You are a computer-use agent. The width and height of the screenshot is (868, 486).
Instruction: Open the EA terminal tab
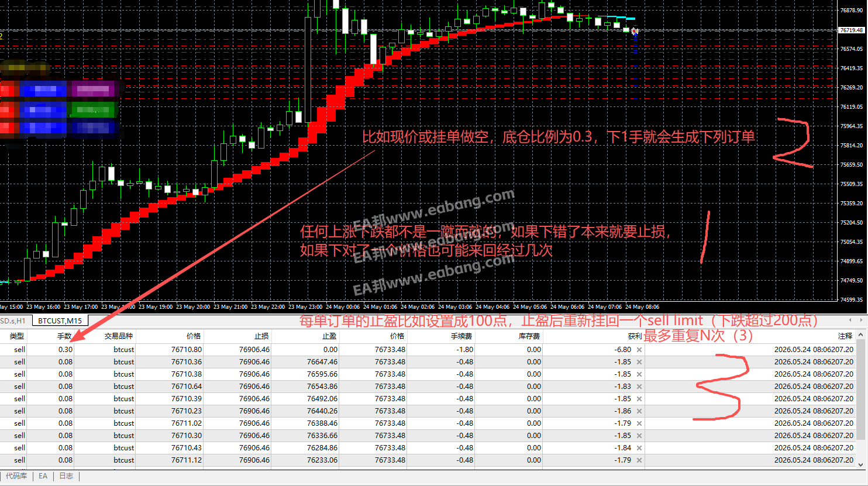(43, 476)
